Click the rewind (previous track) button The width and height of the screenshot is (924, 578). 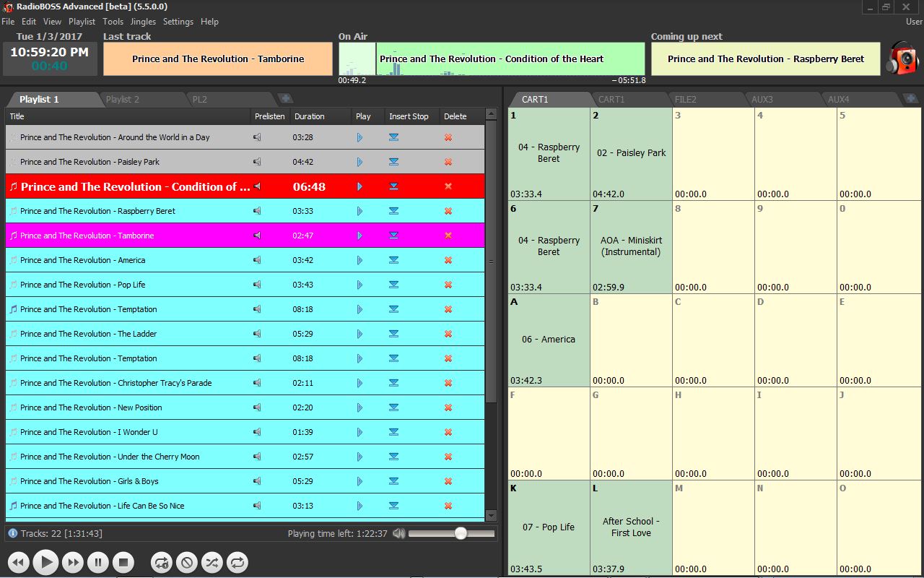pos(19,561)
